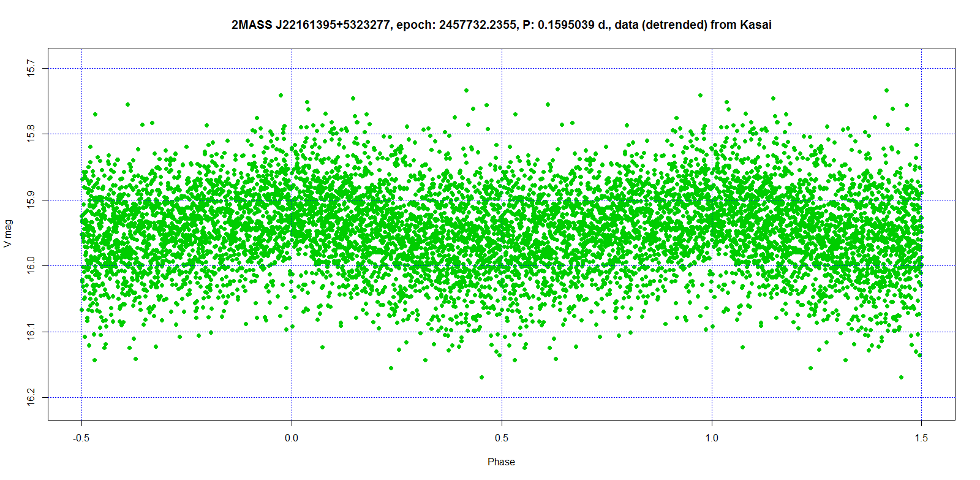980x480 pixels.
Task: Click the y-axis tick label 15.7
Action: [x=31, y=68]
